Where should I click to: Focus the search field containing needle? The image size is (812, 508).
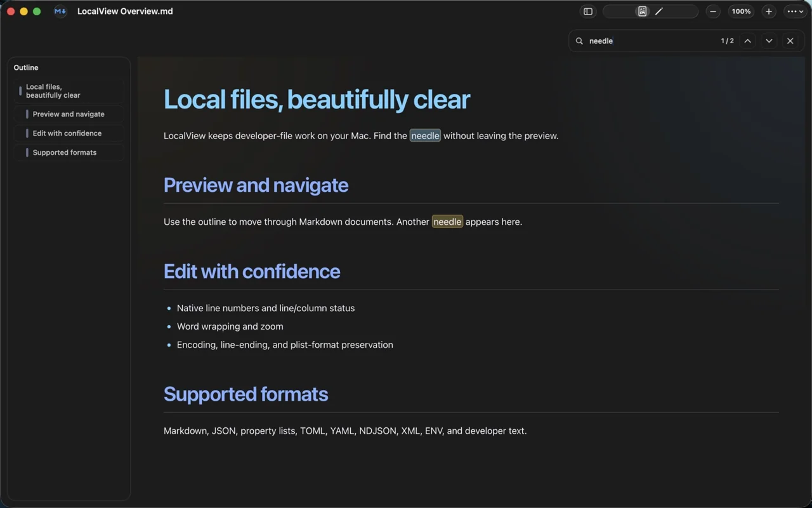(651, 41)
